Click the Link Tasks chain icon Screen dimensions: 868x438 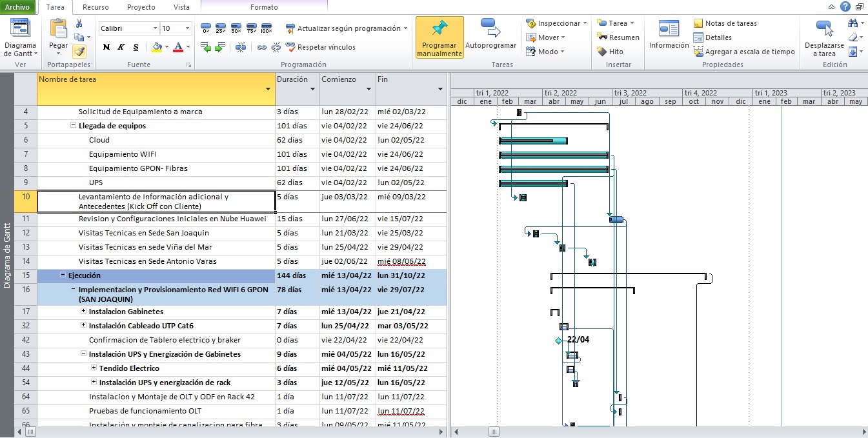[x=261, y=47]
